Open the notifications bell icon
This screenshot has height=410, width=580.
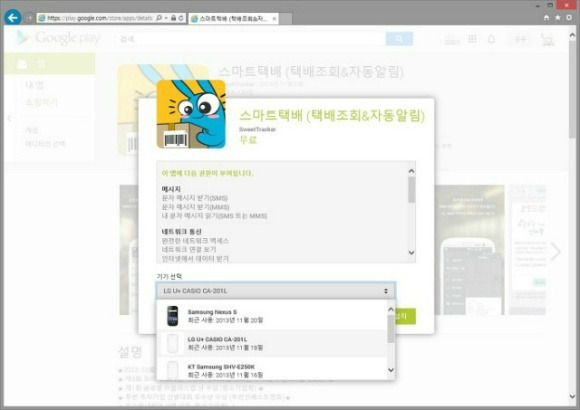pos(491,39)
